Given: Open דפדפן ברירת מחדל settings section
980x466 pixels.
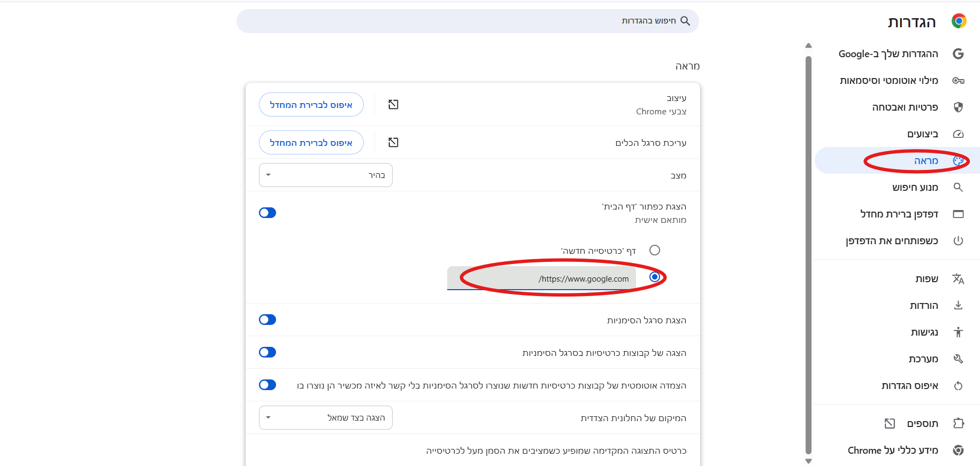Looking at the screenshot, I should point(899,214).
